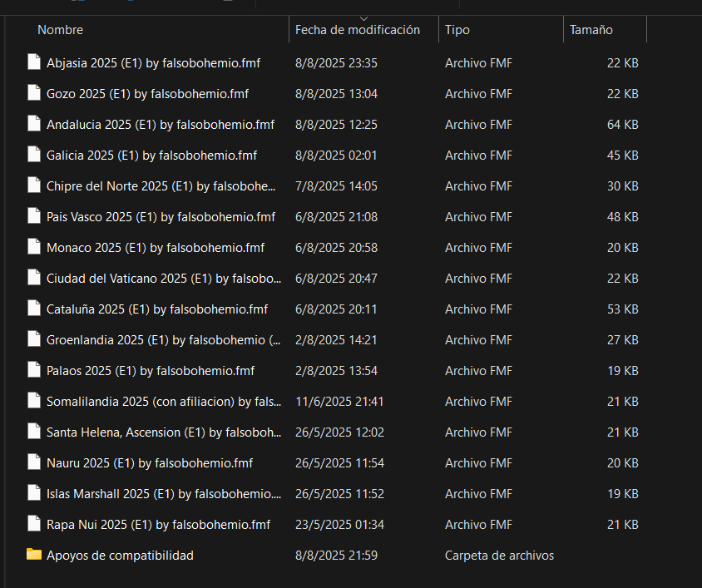702x588 pixels.
Task: Click the Nauru 2025 file icon
Action: coord(33,462)
